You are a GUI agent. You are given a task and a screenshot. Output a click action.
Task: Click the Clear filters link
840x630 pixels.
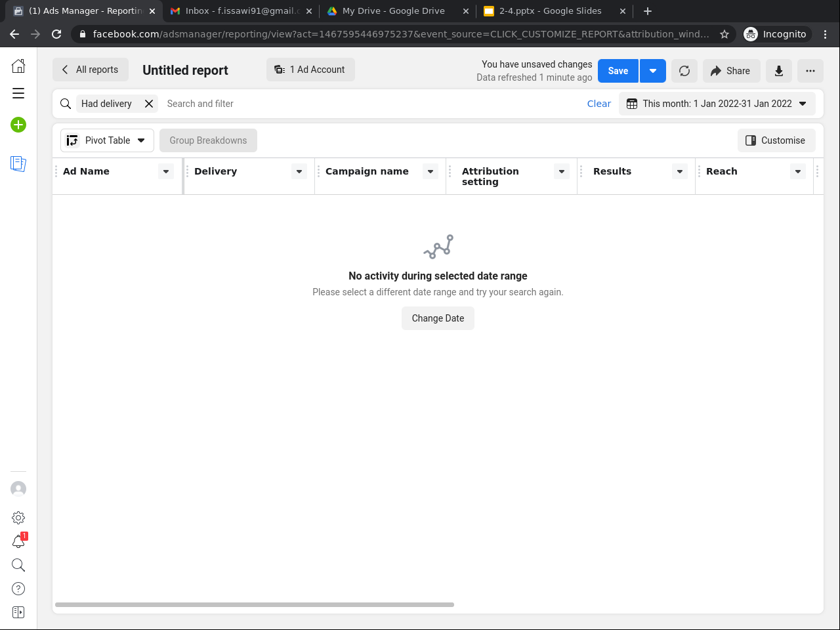tap(599, 104)
